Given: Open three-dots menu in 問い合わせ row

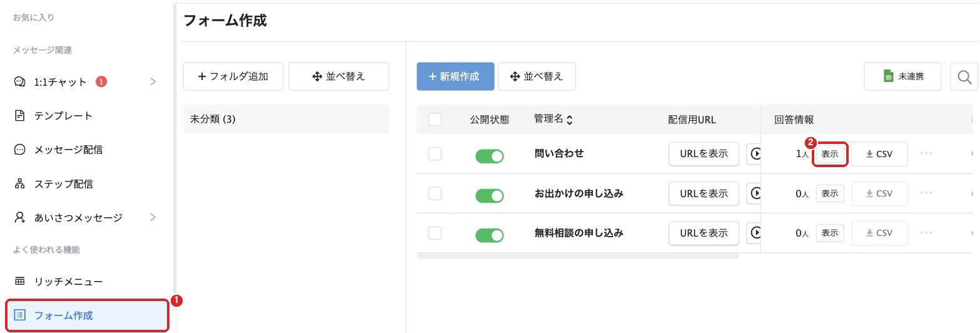Looking at the screenshot, I should (x=927, y=153).
